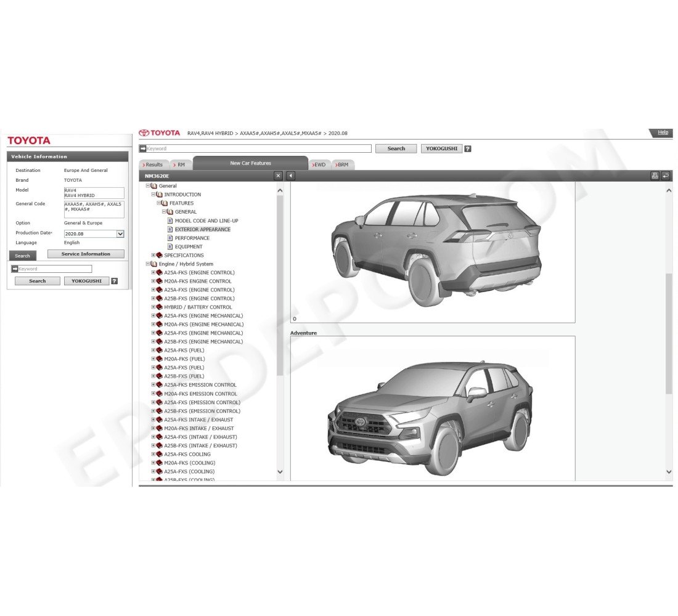Screen dimensions: 678x616
Task: Expand the A25B-FXS (ENGINE CONTROL) node
Action: pyautogui.click(x=153, y=298)
